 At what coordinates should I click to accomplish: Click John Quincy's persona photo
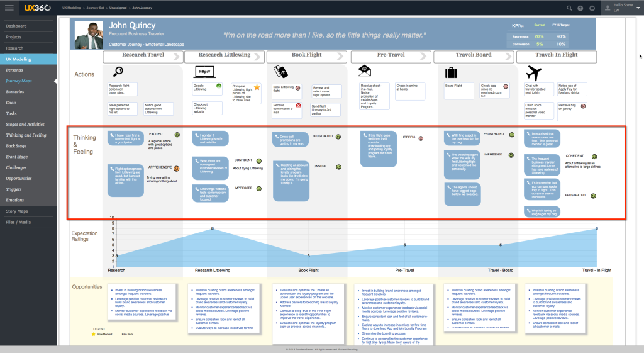tap(89, 35)
